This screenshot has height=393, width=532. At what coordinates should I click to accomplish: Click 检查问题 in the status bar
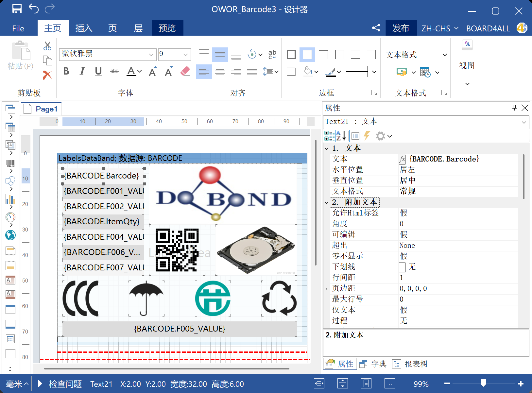click(x=65, y=384)
